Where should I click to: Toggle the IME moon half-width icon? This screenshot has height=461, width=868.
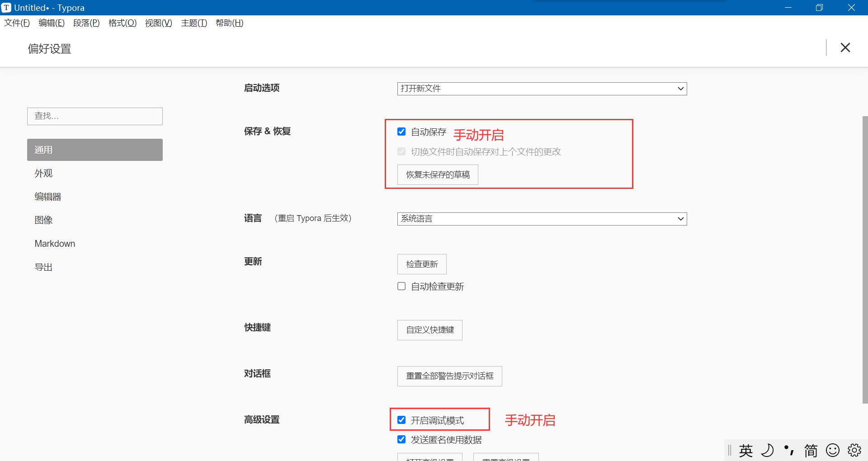(x=768, y=450)
